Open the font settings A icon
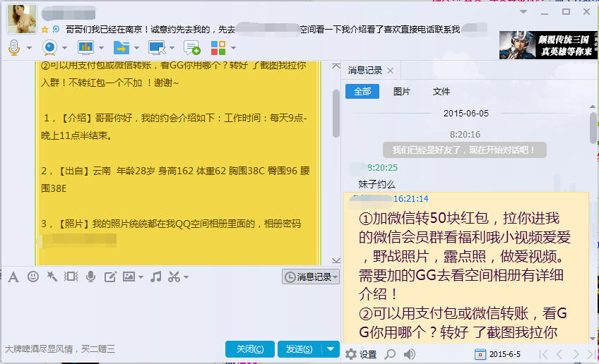This screenshot has width=599, height=364. [x=13, y=277]
